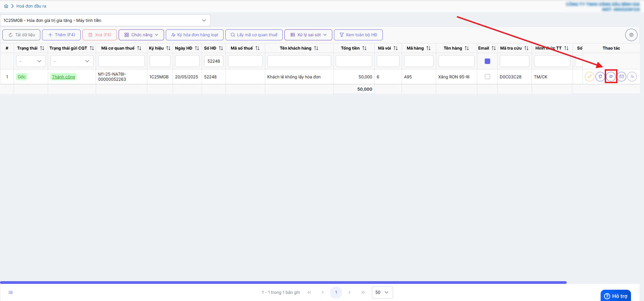
Task: Sort by Mã số thuế column
Action: [257, 48]
